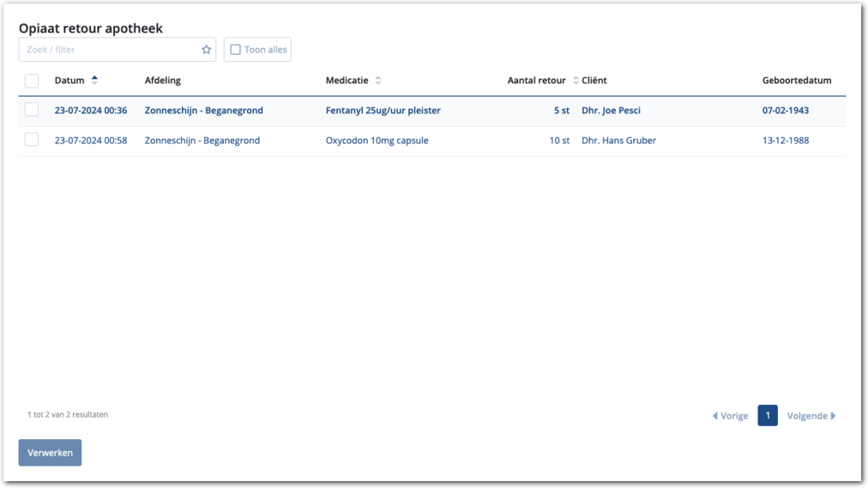Open the Oxycodon 10mg capsule entry

(377, 141)
